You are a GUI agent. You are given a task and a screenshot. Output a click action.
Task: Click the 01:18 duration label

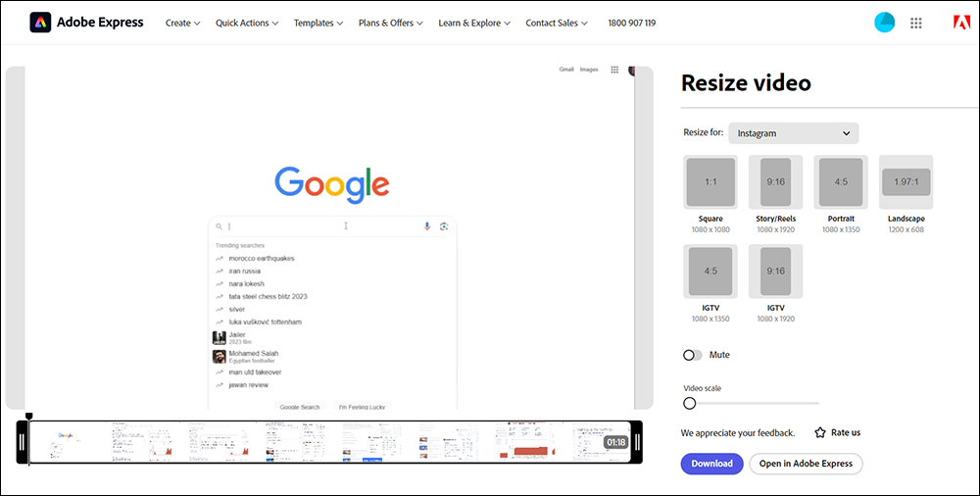coord(615,443)
